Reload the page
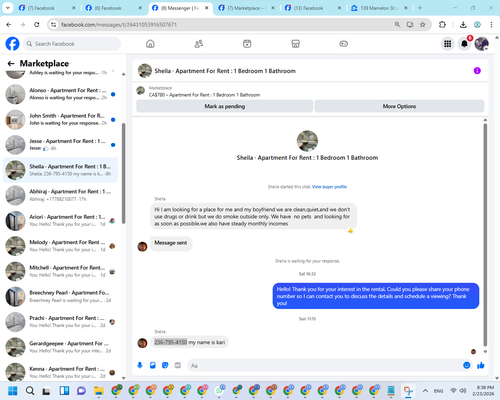The image size is (500, 400). [37, 24]
